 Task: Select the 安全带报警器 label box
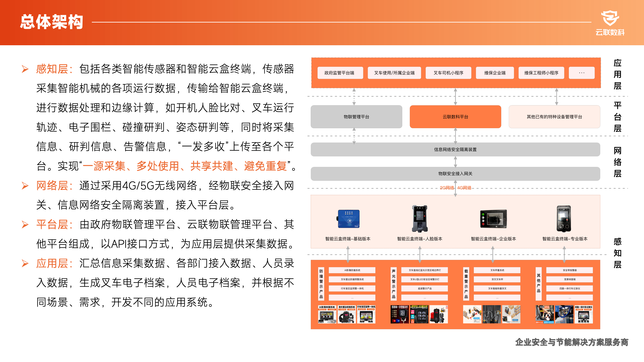click(x=569, y=270)
